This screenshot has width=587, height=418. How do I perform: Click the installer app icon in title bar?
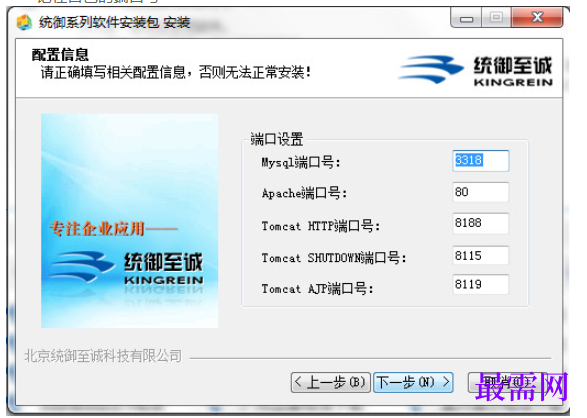24,22
